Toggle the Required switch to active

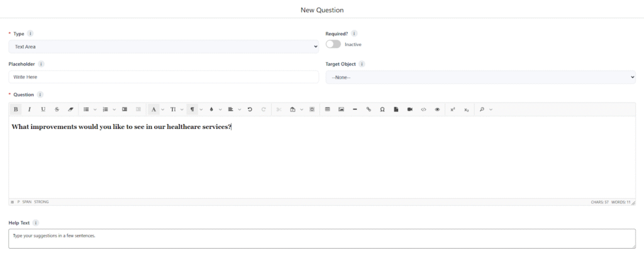click(x=333, y=45)
